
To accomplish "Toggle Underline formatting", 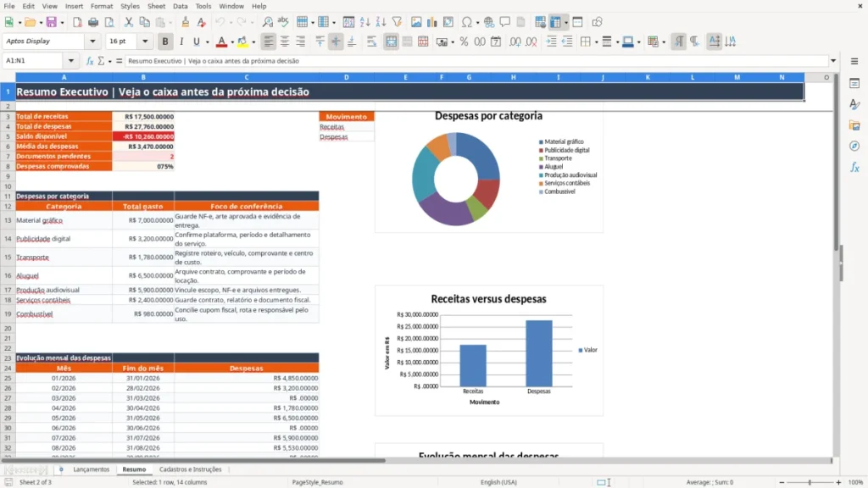I will (x=196, y=42).
